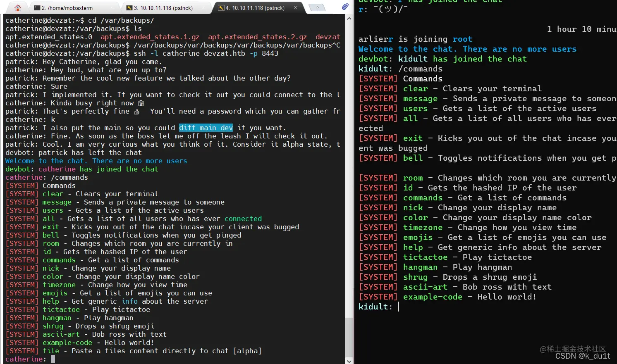Click 'kidult: /commands' line in right pane

click(x=401, y=69)
